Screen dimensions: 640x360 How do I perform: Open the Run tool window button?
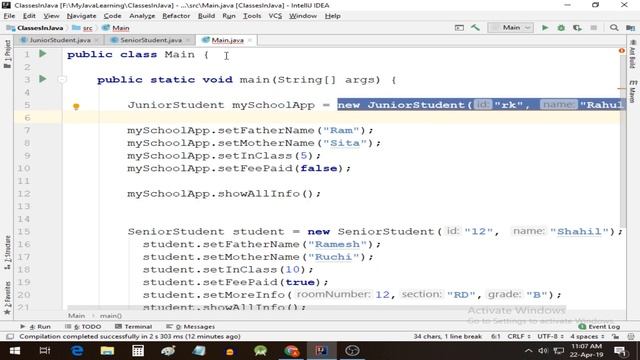click(x=36, y=327)
